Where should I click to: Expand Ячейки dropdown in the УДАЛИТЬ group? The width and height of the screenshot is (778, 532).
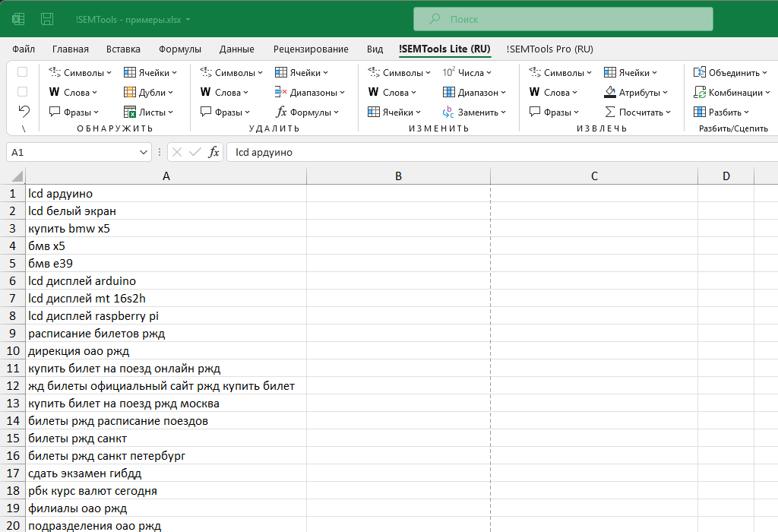[x=325, y=73]
